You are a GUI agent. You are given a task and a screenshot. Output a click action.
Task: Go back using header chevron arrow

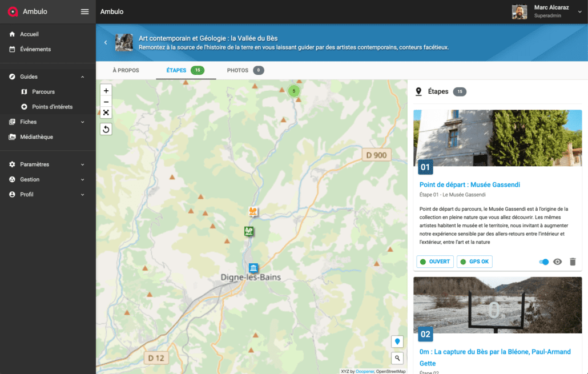pos(106,42)
